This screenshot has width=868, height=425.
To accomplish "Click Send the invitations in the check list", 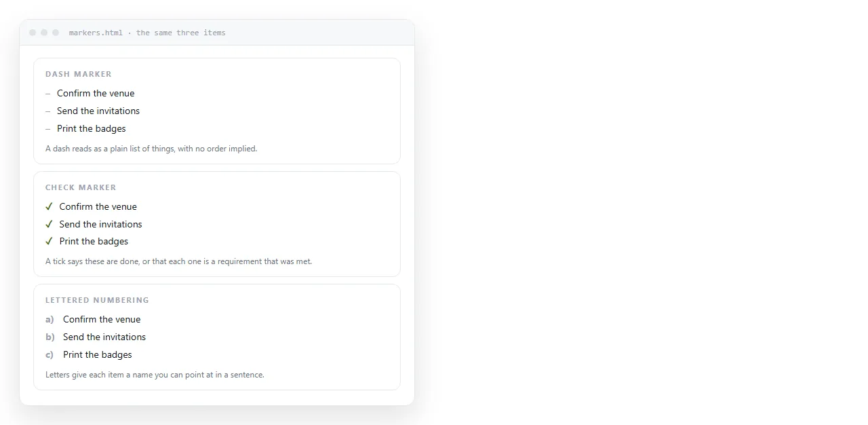I will [x=100, y=224].
